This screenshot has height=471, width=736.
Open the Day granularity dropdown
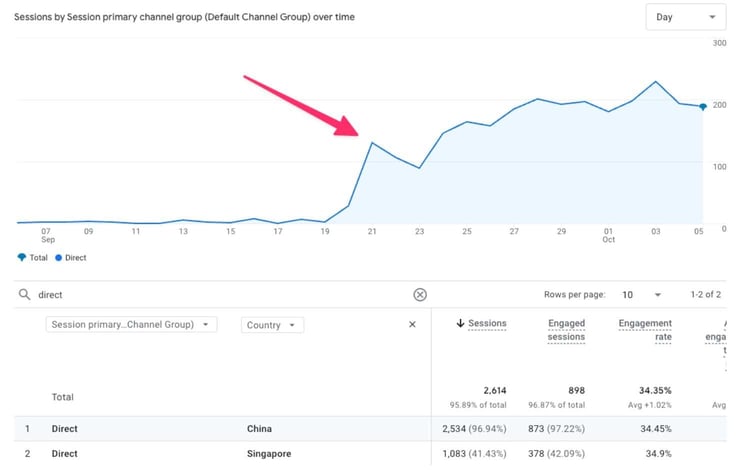point(686,17)
